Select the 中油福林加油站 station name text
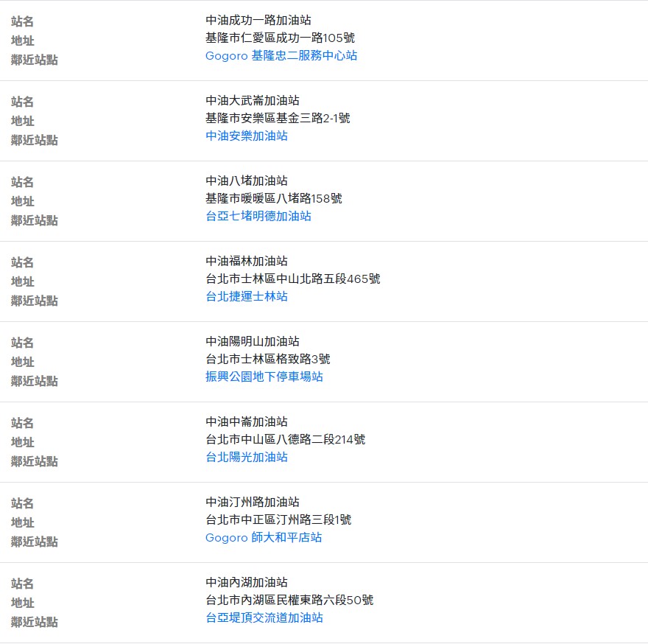 click(x=247, y=262)
